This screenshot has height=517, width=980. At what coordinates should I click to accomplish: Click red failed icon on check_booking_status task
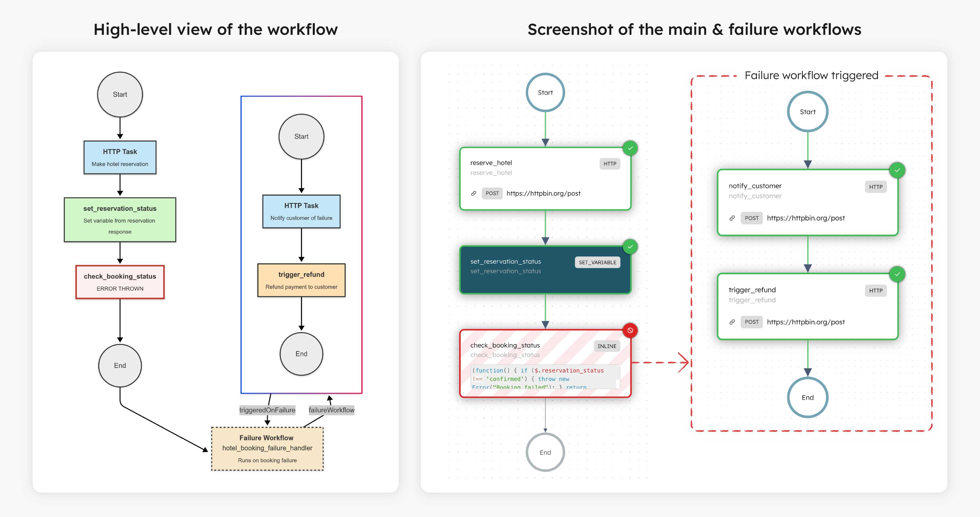point(630,330)
